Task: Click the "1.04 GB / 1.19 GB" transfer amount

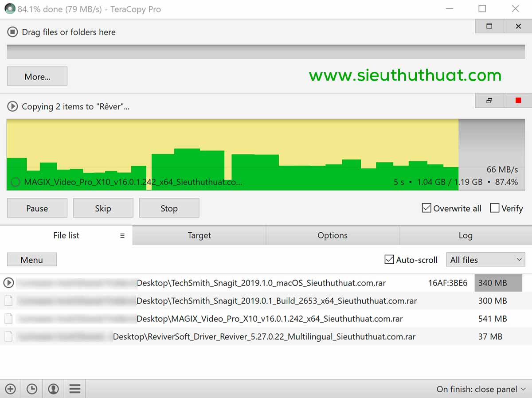Action: 450,182
